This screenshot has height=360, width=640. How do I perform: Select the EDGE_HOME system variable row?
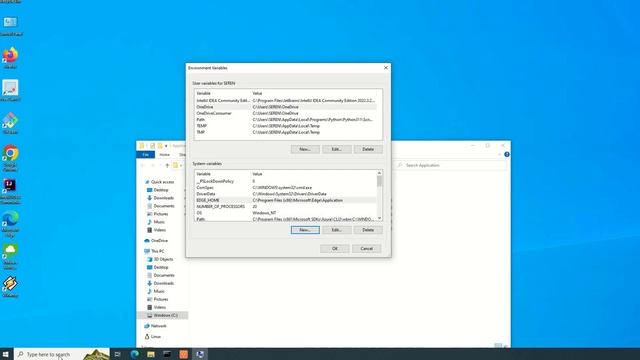(x=286, y=200)
